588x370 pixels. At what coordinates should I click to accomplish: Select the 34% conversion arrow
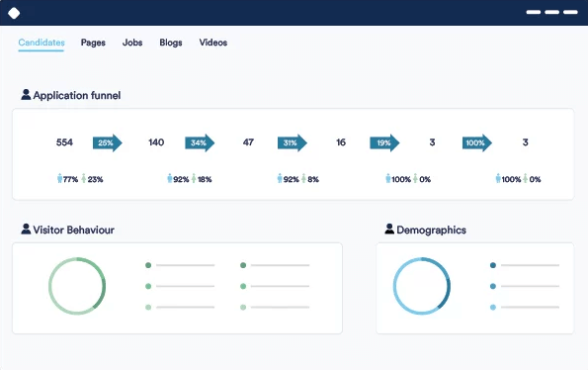pyautogui.click(x=200, y=142)
